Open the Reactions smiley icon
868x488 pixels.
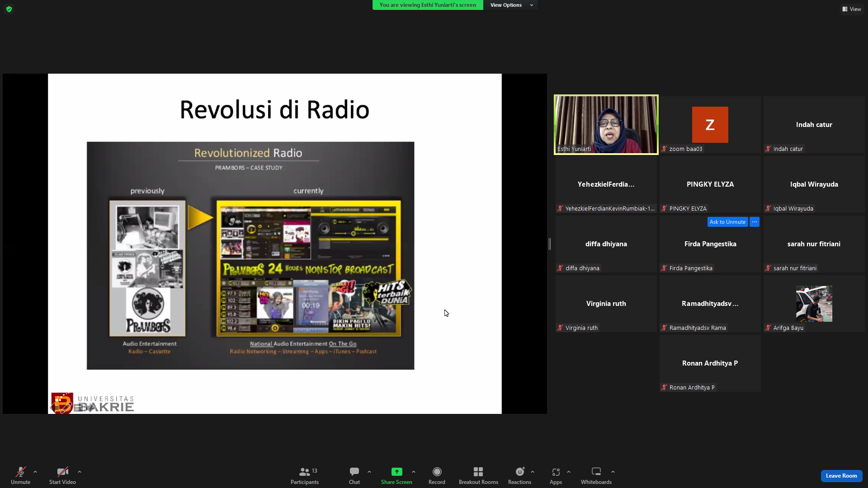pyautogui.click(x=520, y=472)
